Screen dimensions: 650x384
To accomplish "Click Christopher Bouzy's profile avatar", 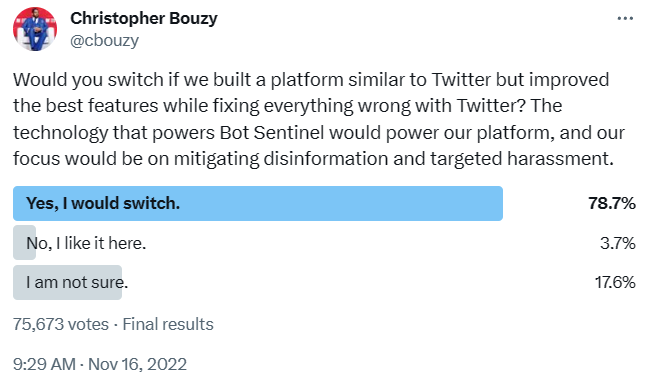I will [35, 29].
